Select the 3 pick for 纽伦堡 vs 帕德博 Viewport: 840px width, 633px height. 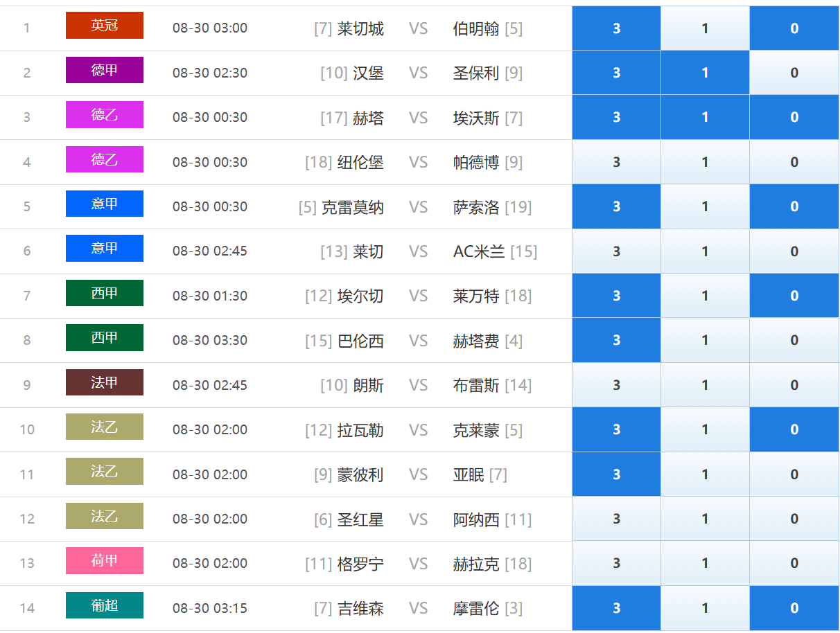tap(616, 162)
